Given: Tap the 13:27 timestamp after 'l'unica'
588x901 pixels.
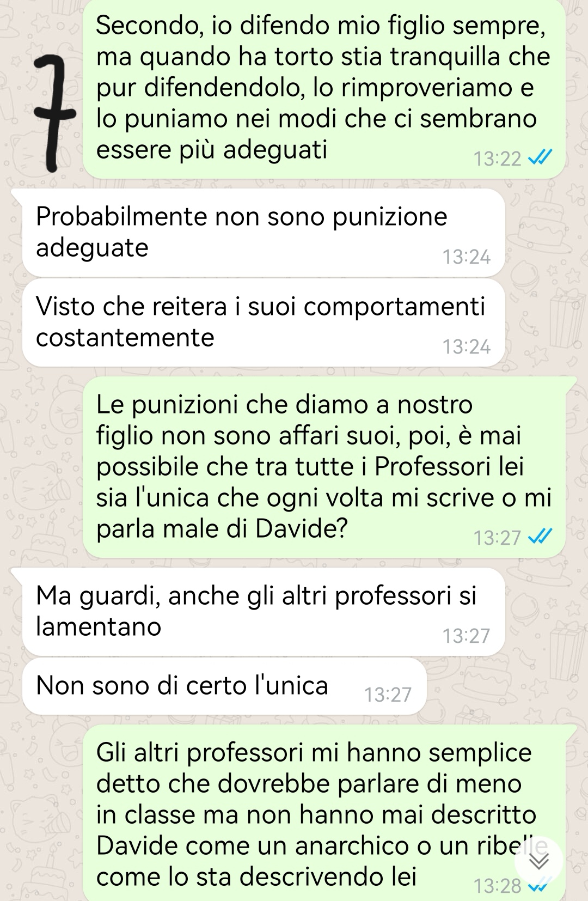Looking at the screenshot, I should click(x=388, y=695).
